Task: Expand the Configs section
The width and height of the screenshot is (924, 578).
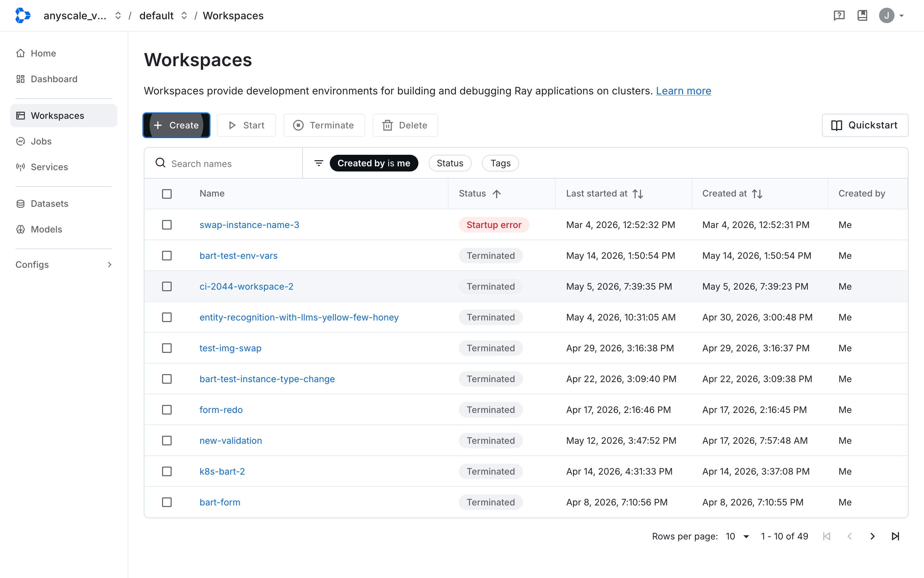Action: coord(64,265)
